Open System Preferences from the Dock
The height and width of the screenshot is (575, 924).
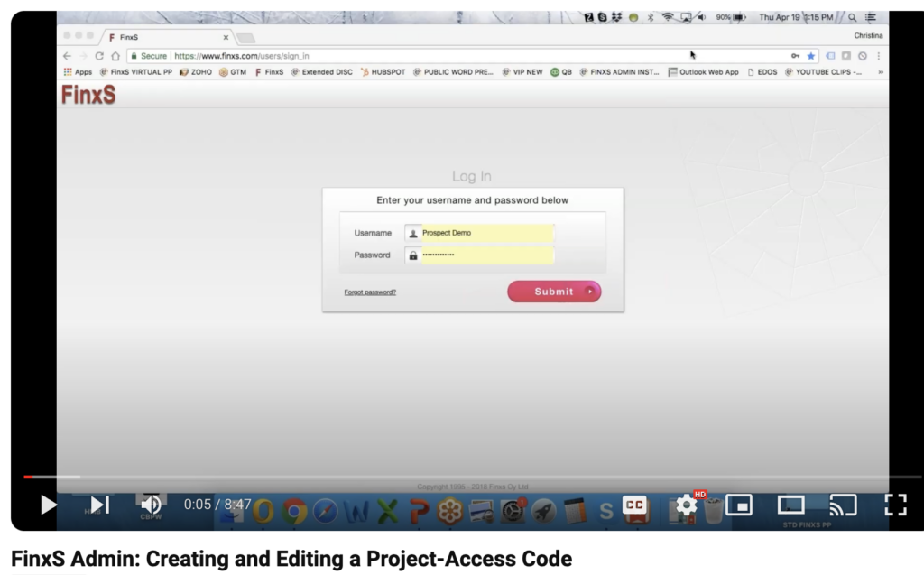pyautogui.click(x=513, y=511)
